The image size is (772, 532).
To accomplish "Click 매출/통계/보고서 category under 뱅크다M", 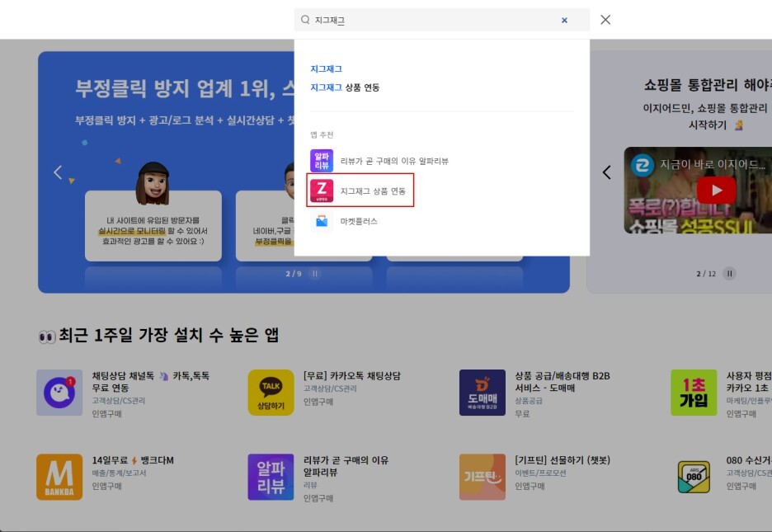I will tap(119, 473).
